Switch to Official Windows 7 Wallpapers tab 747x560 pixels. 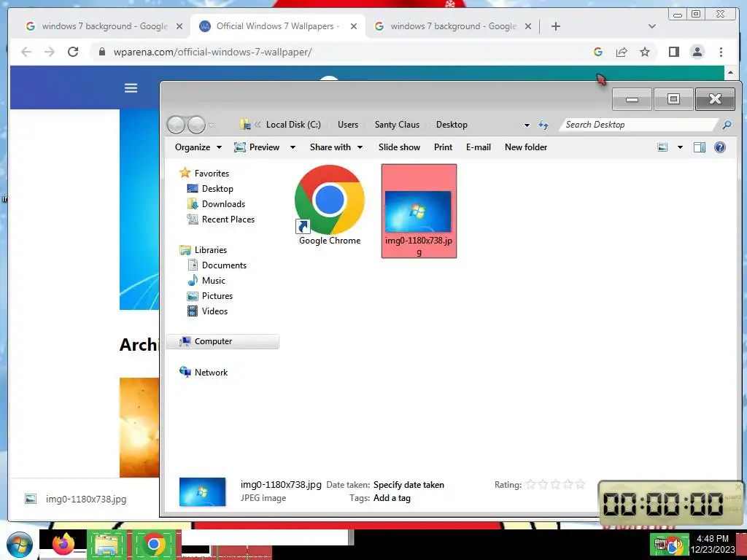[x=276, y=26]
